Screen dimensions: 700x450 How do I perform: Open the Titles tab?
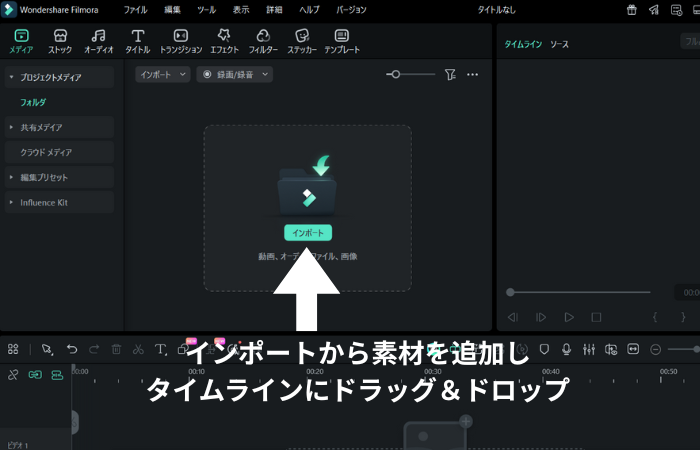coord(138,41)
